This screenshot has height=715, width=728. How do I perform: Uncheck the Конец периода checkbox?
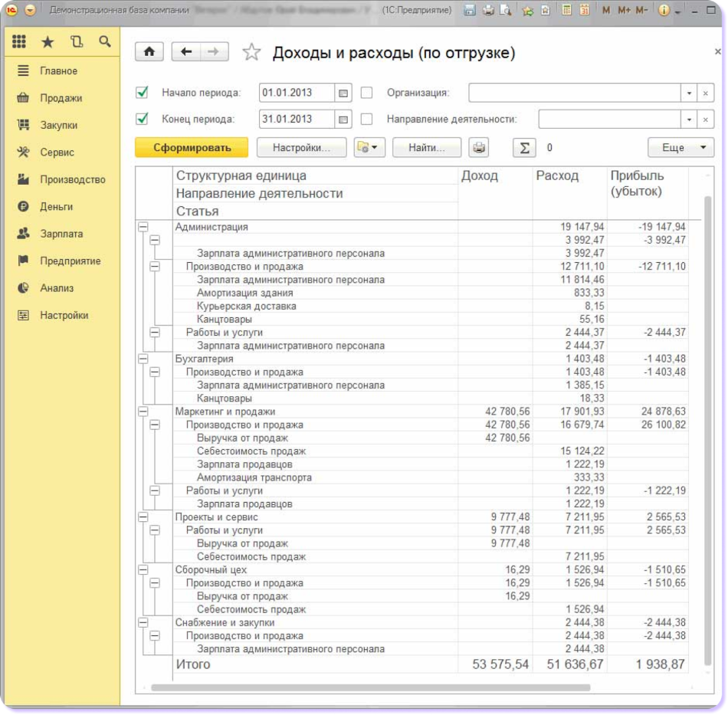pyautogui.click(x=142, y=120)
